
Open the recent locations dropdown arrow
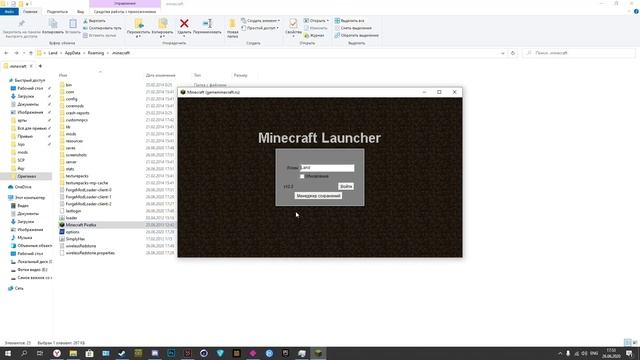coord(24,53)
